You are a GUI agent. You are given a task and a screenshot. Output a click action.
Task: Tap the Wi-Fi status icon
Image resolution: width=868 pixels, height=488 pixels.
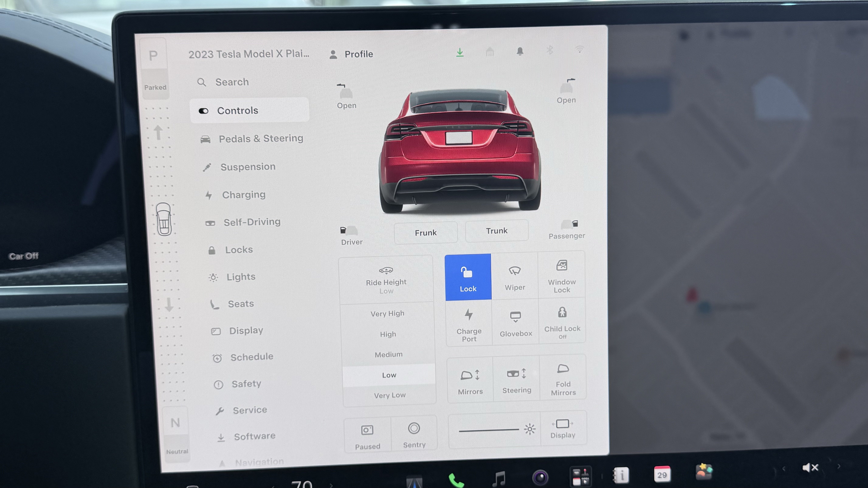(x=579, y=50)
